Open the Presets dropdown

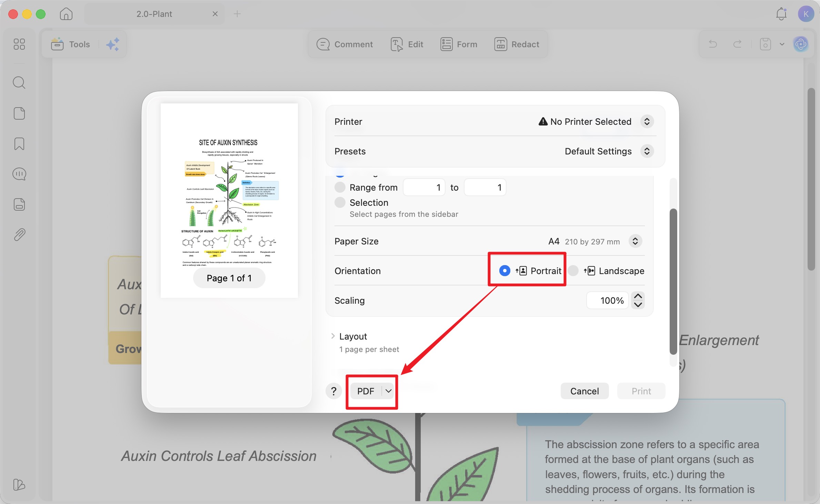tap(647, 151)
